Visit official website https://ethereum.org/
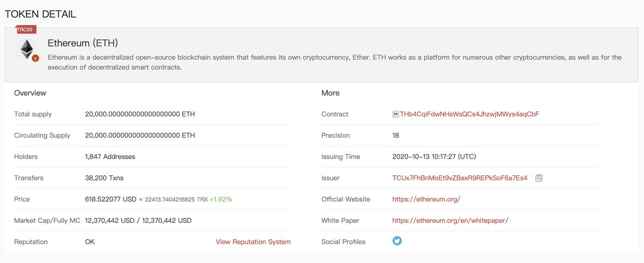The height and width of the screenshot is (263, 644). pos(426,199)
